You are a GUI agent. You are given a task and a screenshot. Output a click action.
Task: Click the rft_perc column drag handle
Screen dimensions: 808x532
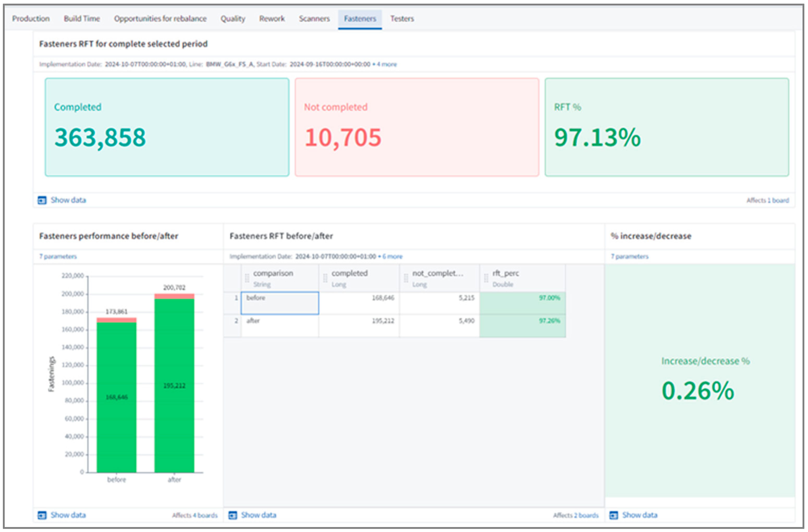pos(486,278)
